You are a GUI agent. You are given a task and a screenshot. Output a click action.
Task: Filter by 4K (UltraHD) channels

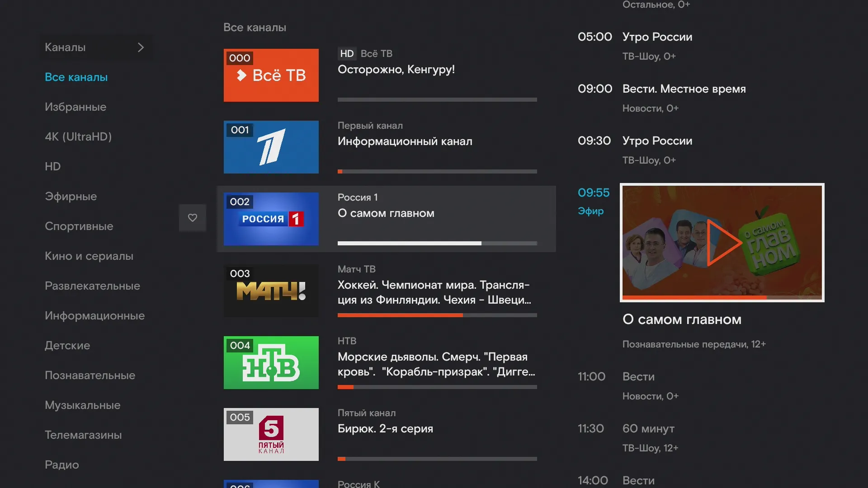pos(78,137)
